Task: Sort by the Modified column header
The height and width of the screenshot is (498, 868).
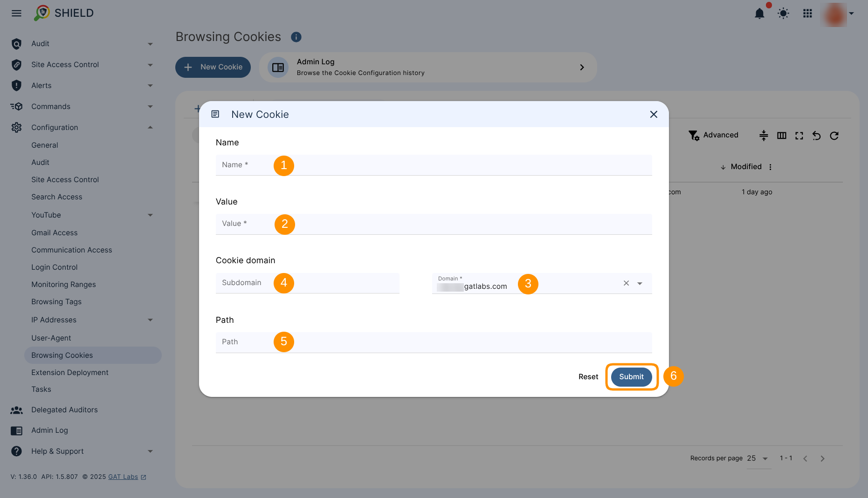Action: (x=746, y=167)
